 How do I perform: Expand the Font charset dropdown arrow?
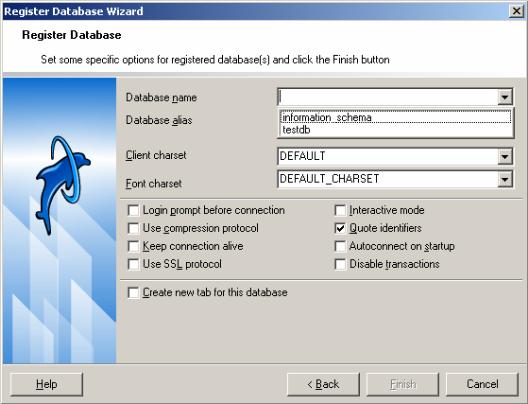[x=505, y=179]
